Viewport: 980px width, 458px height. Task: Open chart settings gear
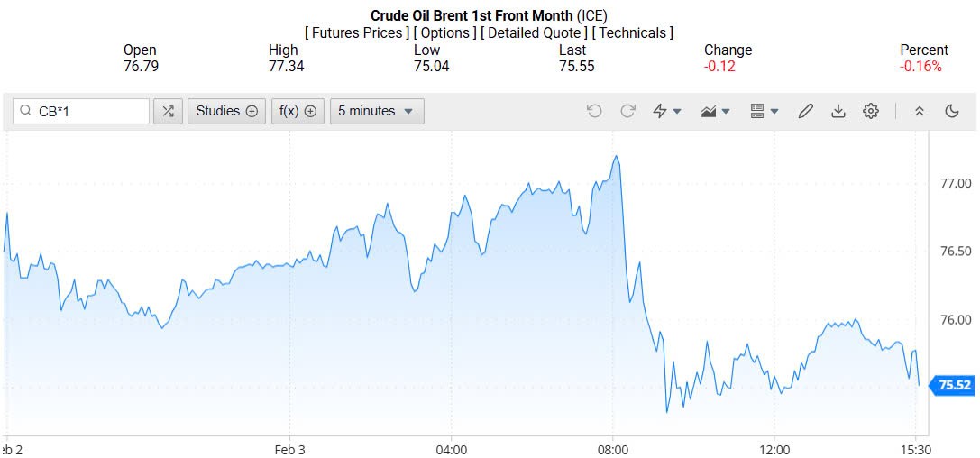pos(871,111)
